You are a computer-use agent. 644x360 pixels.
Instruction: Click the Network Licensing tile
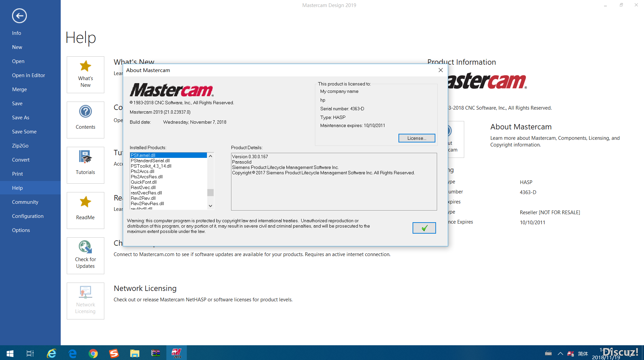coord(86,301)
